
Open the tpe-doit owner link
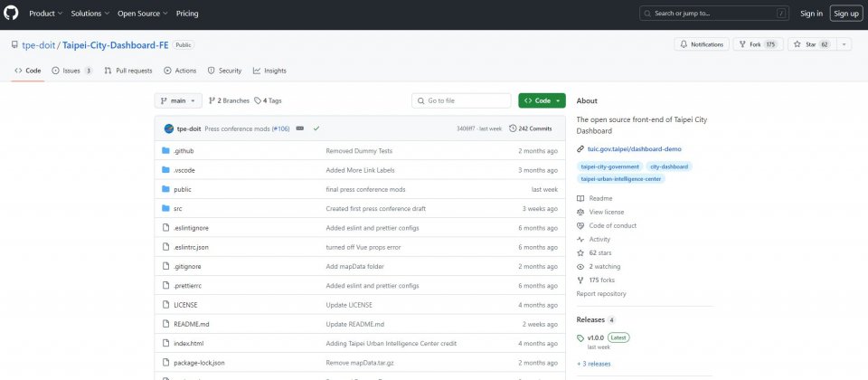pyautogui.click(x=38, y=45)
